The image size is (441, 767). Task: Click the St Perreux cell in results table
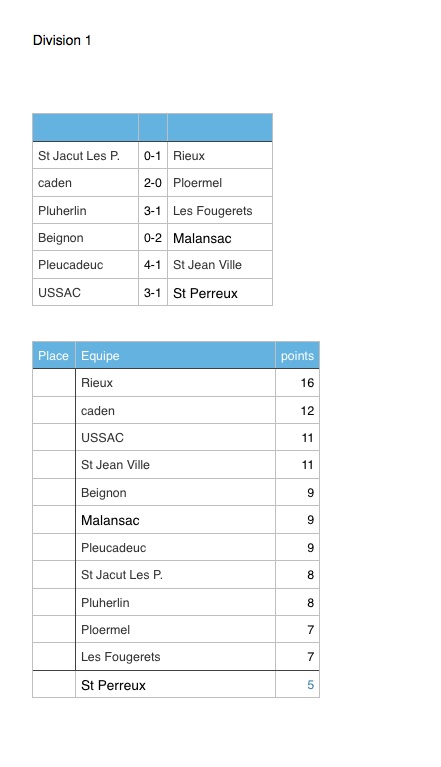(x=220, y=293)
